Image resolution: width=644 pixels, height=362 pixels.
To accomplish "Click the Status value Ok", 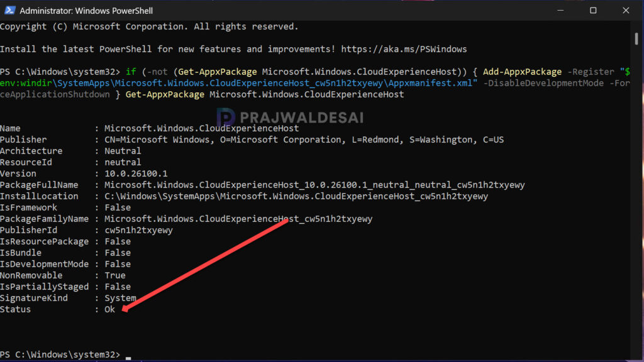I will [x=109, y=309].
